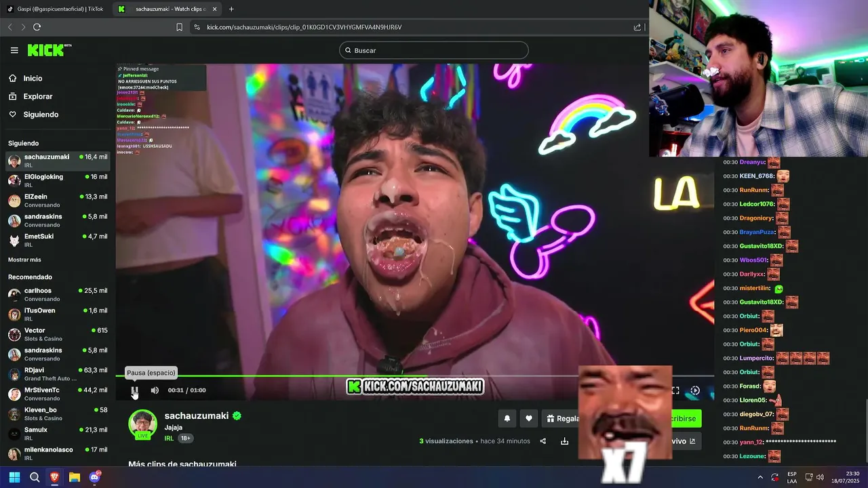Select ElZeein in the Siguiendo list
Viewport: 868px width, 488px height.
click(58, 201)
